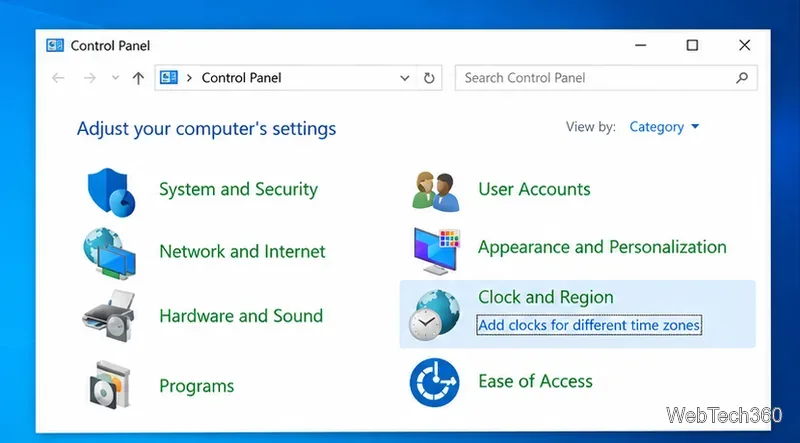The height and width of the screenshot is (443, 800).
Task: Refresh the Control Panel view
Action: point(430,78)
